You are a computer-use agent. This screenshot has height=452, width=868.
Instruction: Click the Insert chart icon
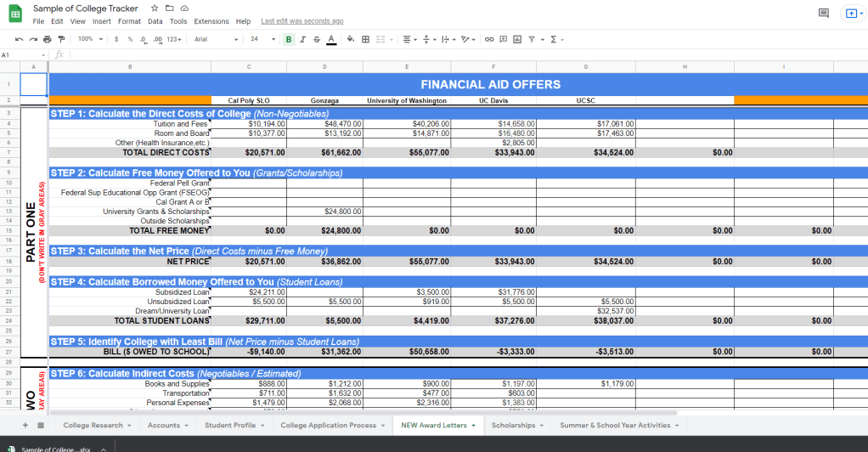517,39
